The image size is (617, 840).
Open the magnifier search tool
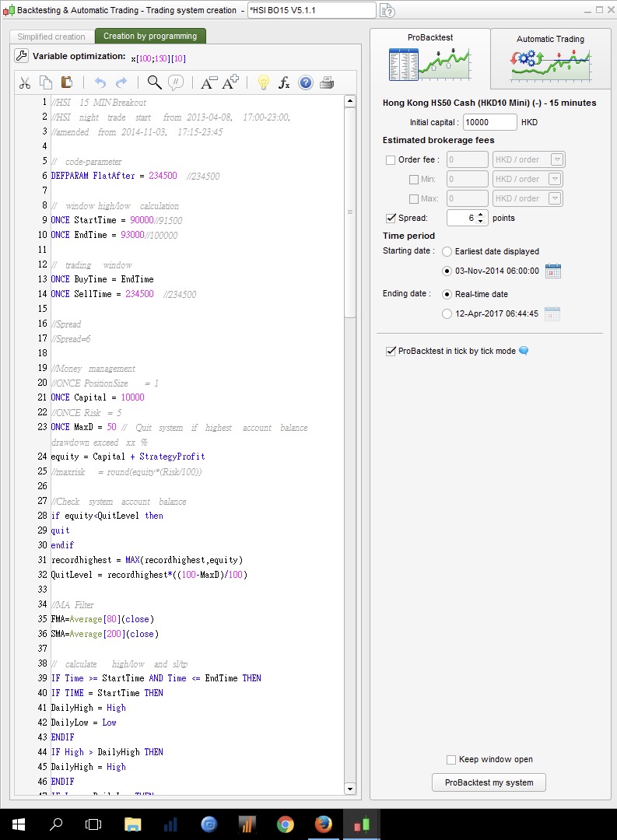pyautogui.click(x=155, y=82)
